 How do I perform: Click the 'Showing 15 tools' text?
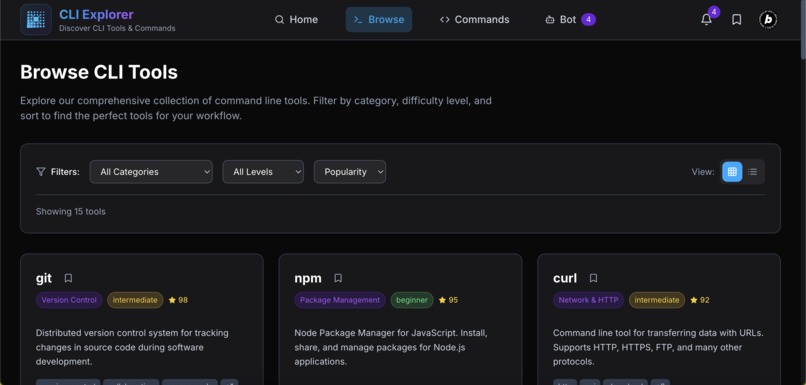71,211
